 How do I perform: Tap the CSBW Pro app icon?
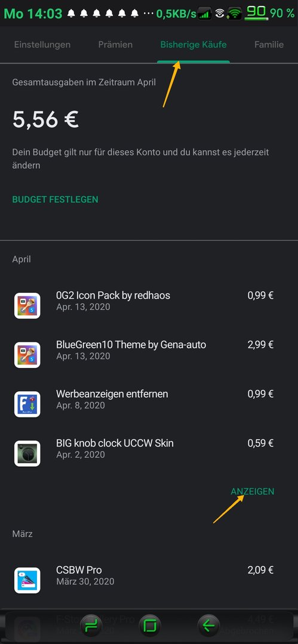point(27,580)
